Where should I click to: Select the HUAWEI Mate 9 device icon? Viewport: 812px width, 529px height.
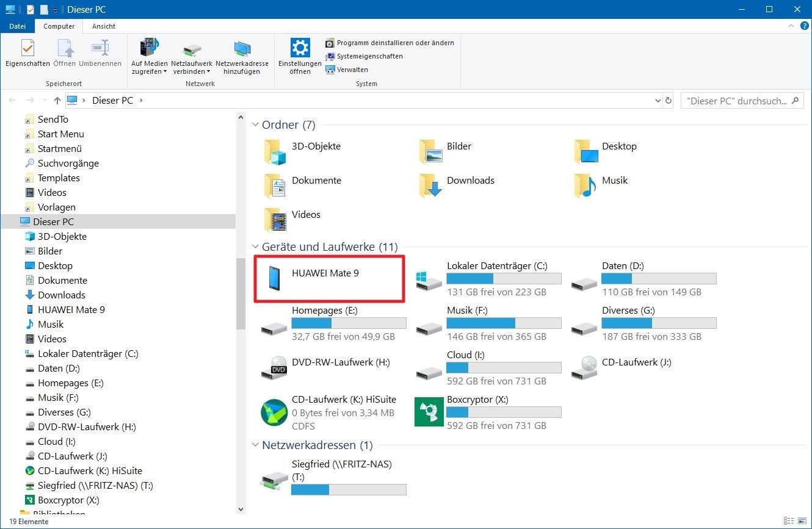pos(274,278)
